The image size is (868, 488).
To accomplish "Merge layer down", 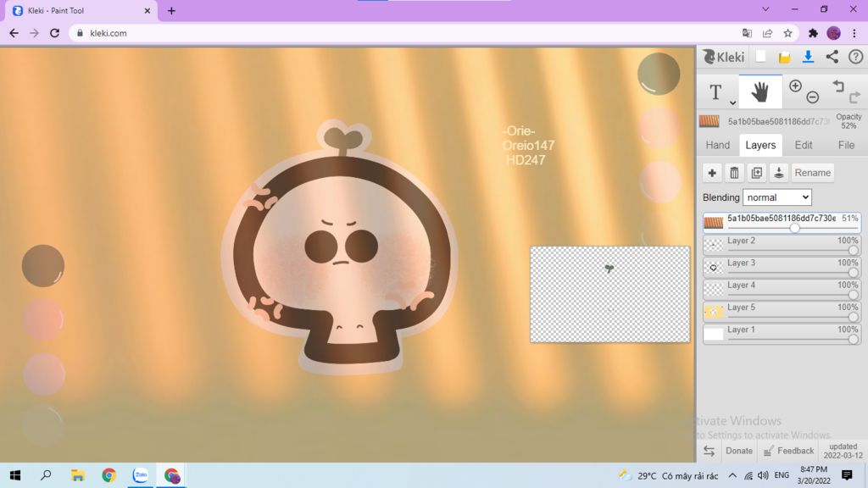I will tap(778, 173).
